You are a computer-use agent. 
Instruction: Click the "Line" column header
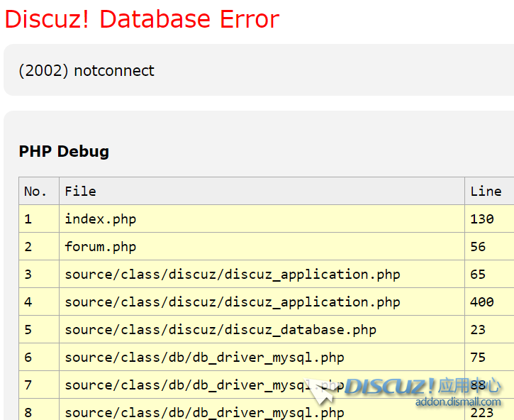[x=486, y=191]
